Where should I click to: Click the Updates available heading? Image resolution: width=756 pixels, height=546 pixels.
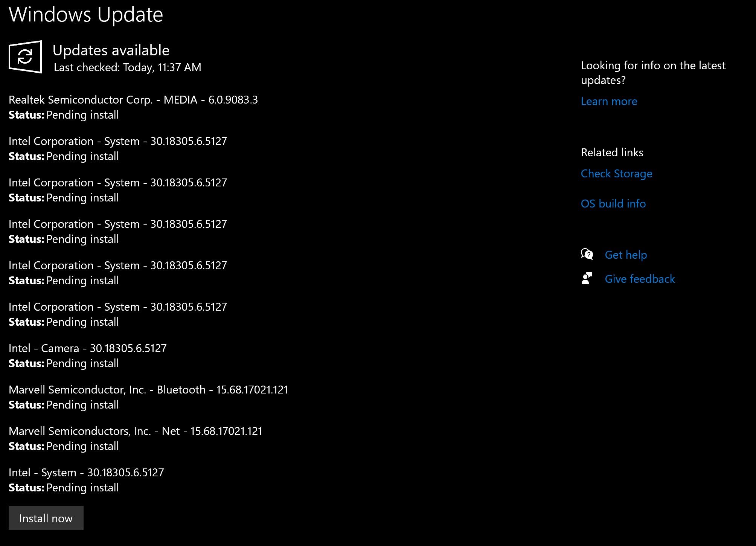[x=111, y=50]
